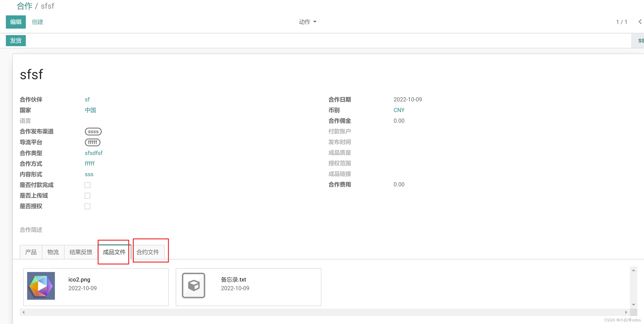
Task: Click the 发货 button
Action: pos(15,41)
